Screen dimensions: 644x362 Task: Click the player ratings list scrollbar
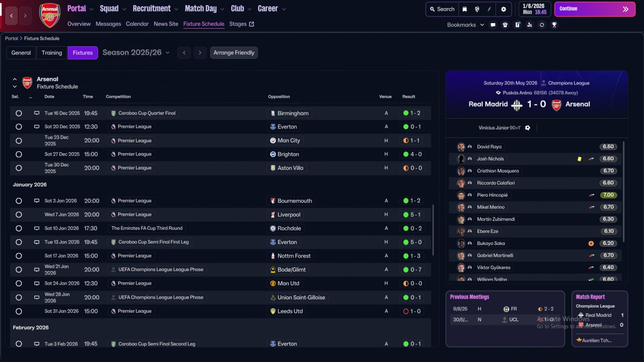(624, 191)
